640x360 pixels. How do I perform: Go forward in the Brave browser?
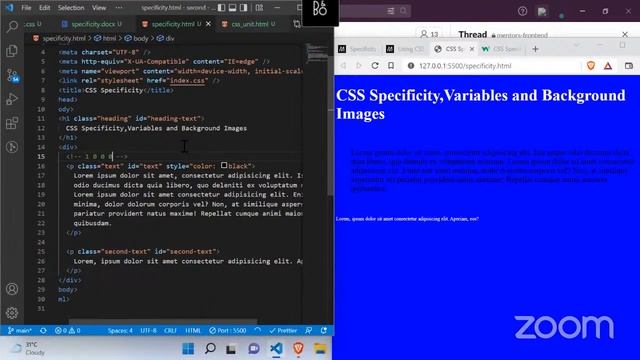(x=359, y=66)
